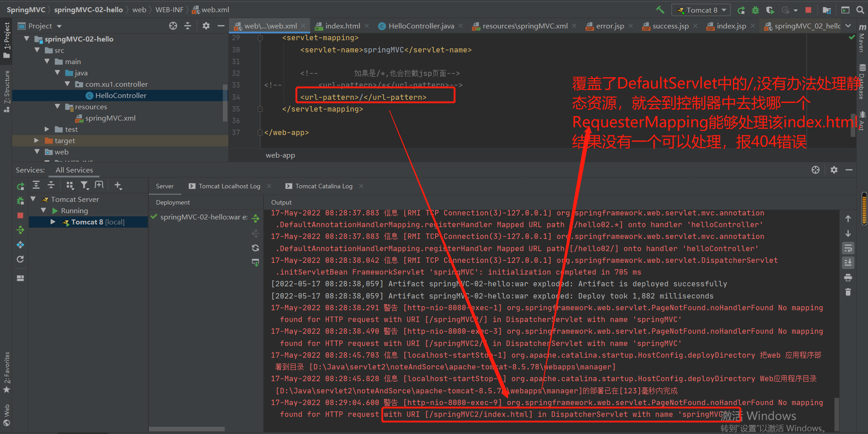Click the Build project hammer icon
This screenshot has height=434, width=868.
point(660,9)
